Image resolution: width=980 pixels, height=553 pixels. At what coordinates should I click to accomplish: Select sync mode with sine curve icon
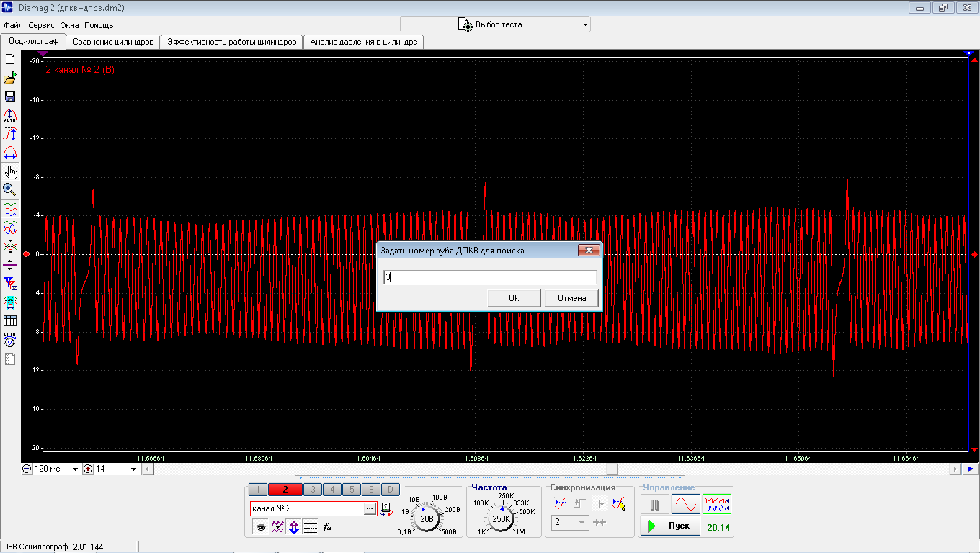point(561,503)
